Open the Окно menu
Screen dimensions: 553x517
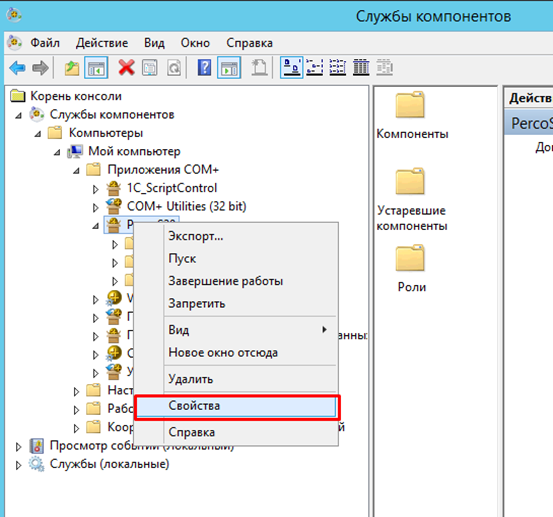point(195,43)
